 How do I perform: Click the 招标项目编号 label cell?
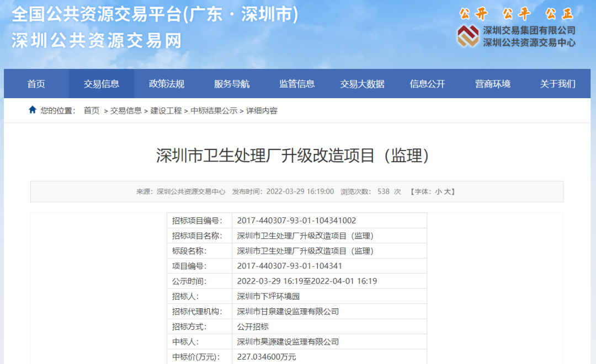[x=200, y=221]
